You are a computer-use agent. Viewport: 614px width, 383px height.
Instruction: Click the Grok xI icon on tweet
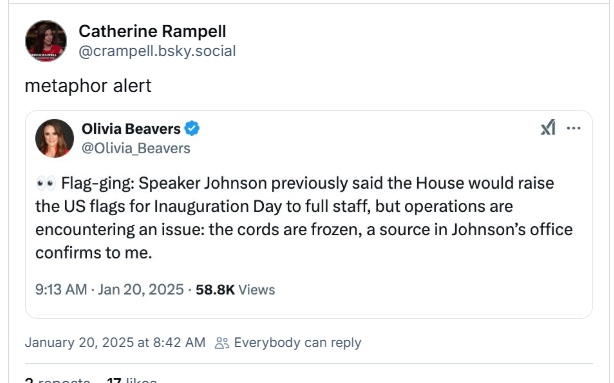pyautogui.click(x=548, y=128)
